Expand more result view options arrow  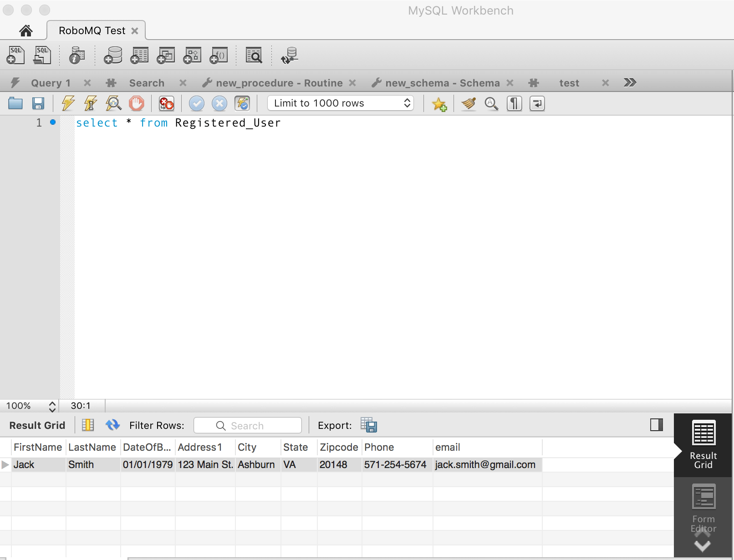click(703, 545)
